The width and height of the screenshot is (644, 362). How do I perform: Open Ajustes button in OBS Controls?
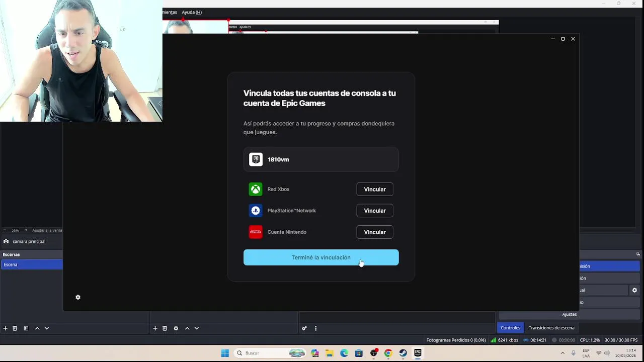click(x=570, y=314)
